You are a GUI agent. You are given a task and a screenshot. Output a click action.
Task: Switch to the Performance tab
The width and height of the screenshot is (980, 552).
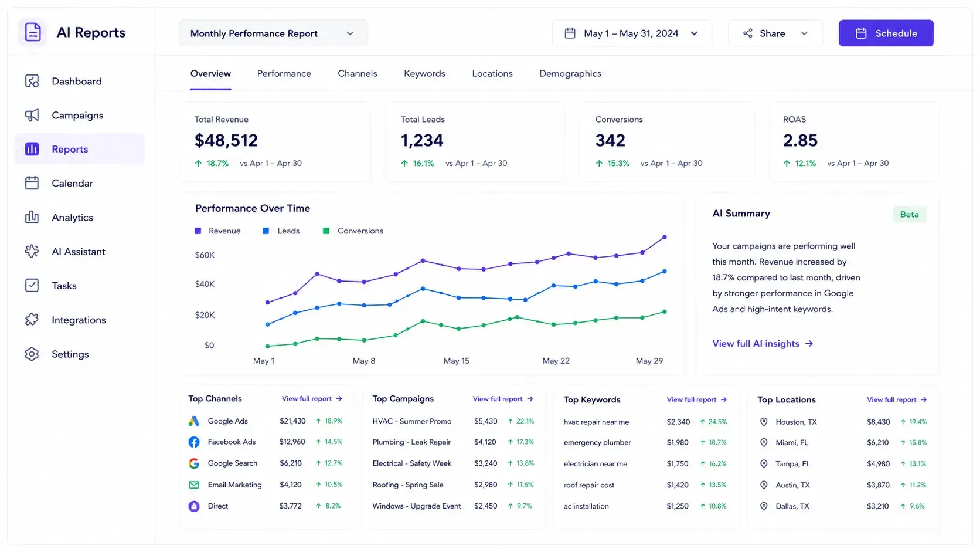(x=284, y=73)
